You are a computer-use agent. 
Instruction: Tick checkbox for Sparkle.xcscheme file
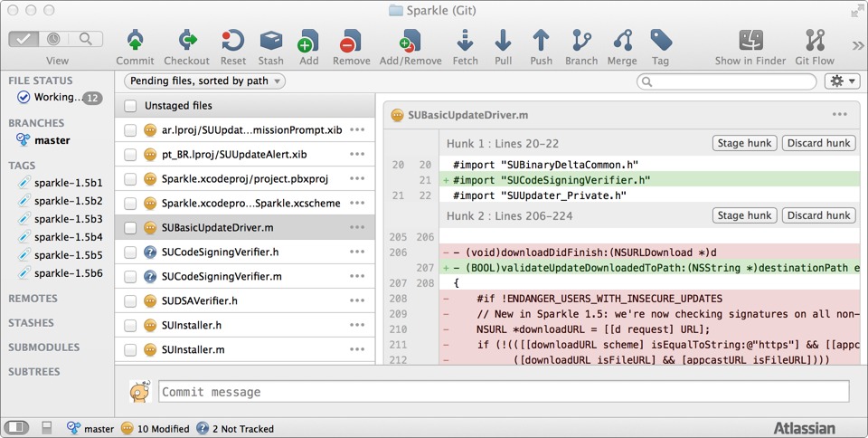click(x=130, y=204)
